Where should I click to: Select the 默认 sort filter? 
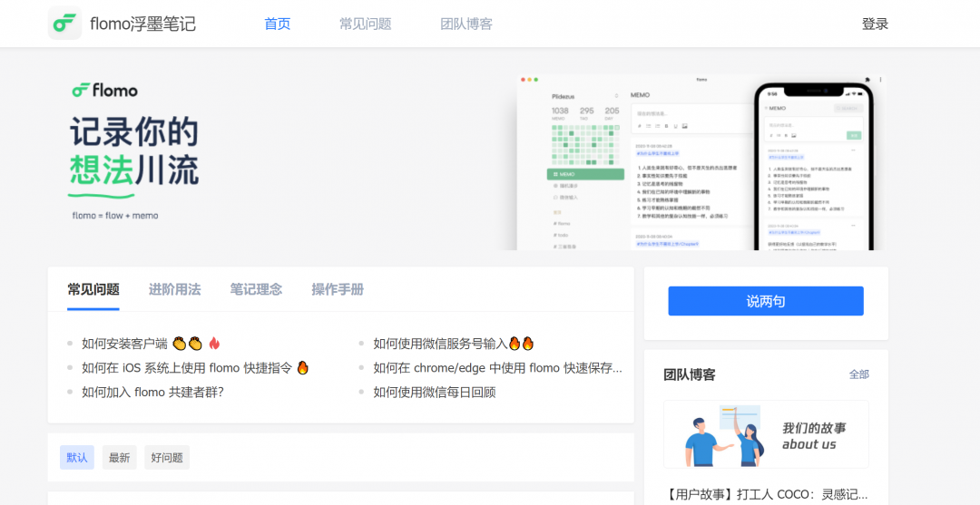77,458
